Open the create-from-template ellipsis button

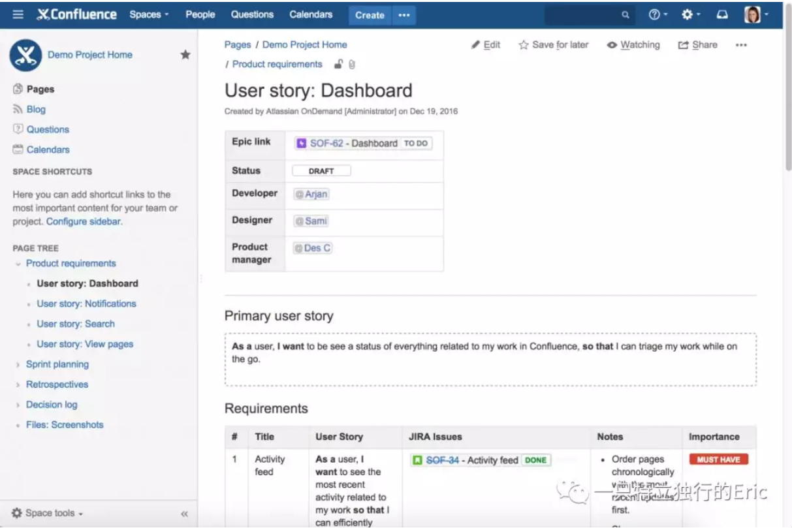click(404, 15)
